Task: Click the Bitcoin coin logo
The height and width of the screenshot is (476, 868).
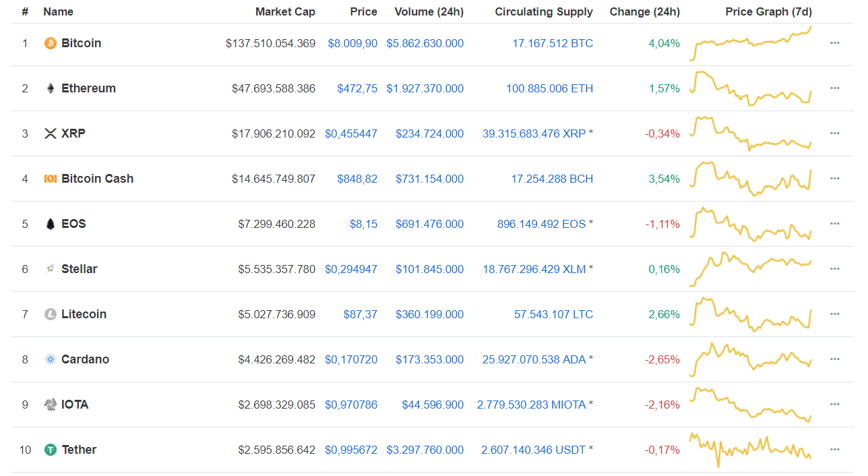Action: [x=49, y=42]
